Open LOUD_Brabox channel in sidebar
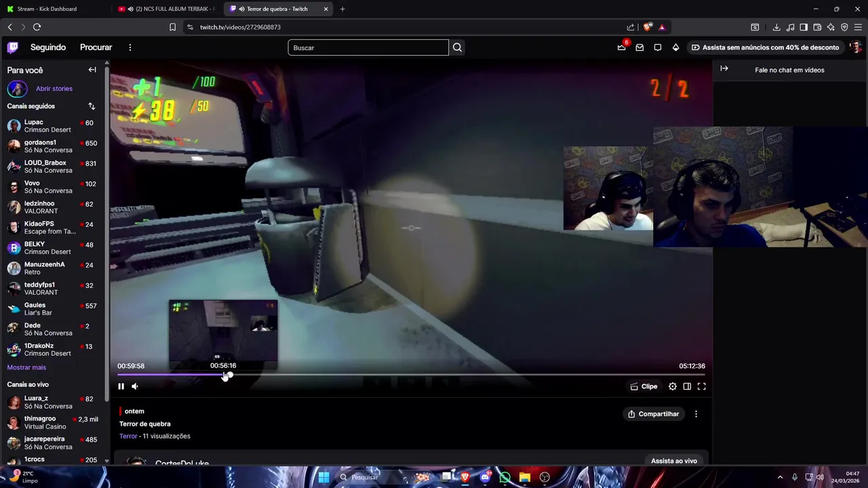This screenshot has width=868, height=488. (x=53, y=167)
